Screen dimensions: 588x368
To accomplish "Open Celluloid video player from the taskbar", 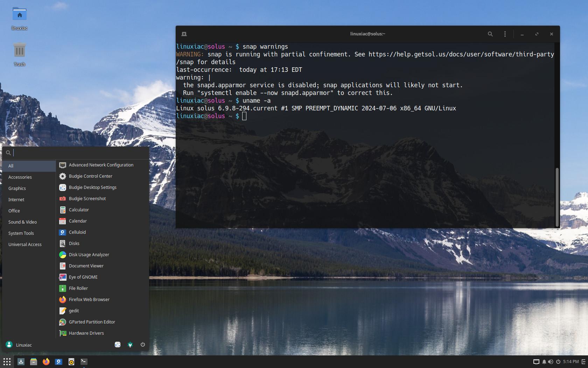I will [59, 362].
